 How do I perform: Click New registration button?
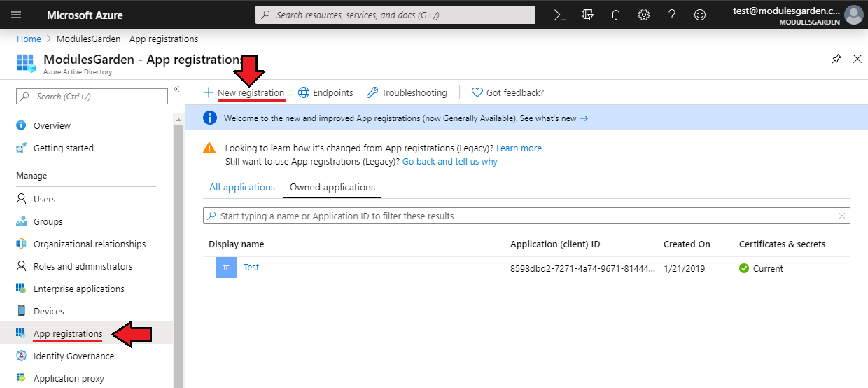coord(244,92)
